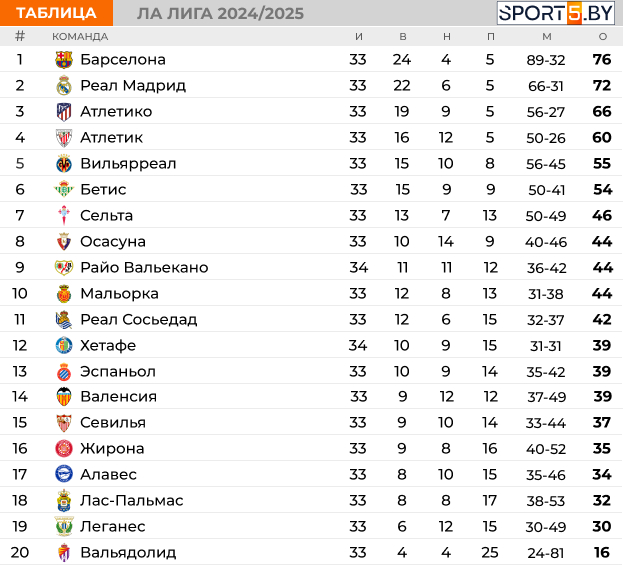Click the # rank column header
This screenshot has width=623, height=565.
pos(20,36)
